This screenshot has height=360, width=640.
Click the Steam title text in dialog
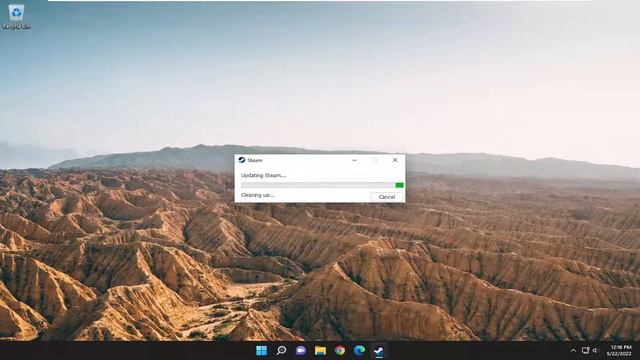coord(255,160)
